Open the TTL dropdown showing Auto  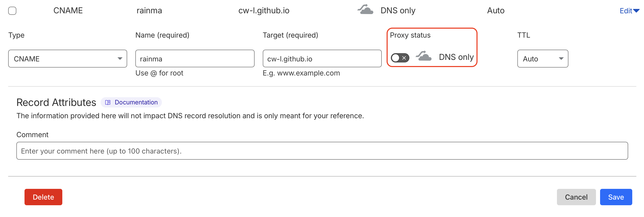pyautogui.click(x=542, y=59)
